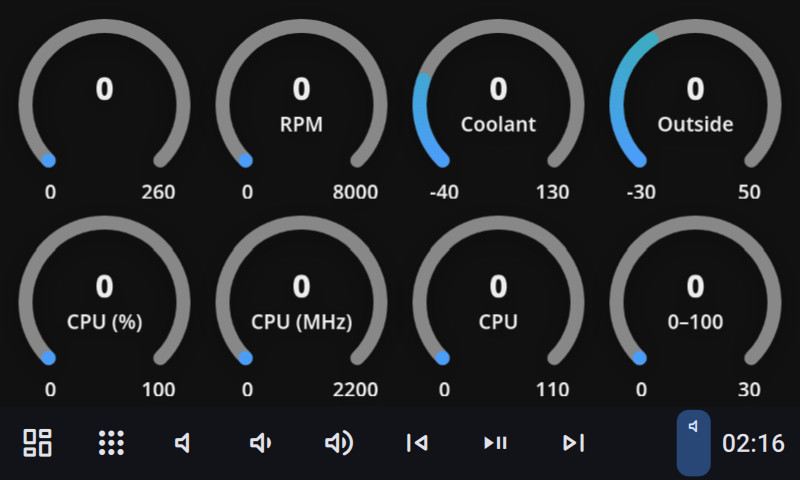The width and height of the screenshot is (800, 480).
Task: Open the dashboard view icon
Action: (x=38, y=443)
